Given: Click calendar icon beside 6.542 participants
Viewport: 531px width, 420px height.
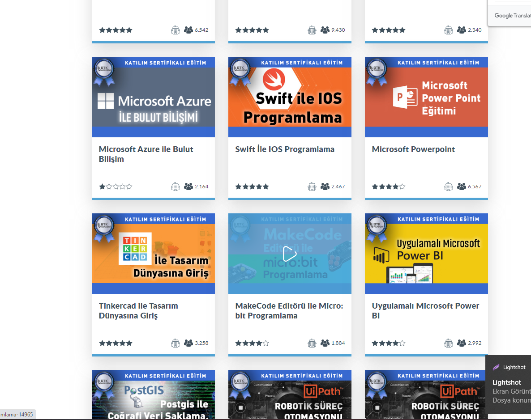Looking at the screenshot, I should point(176,30).
